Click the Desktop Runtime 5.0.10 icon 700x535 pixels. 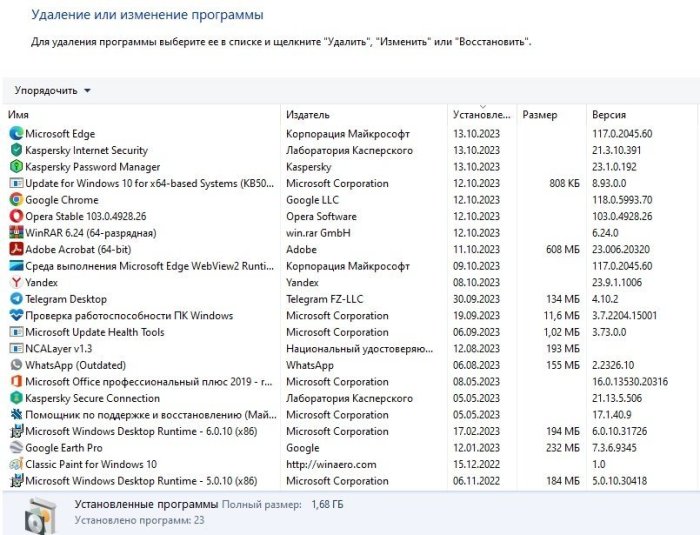[x=16, y=481]
